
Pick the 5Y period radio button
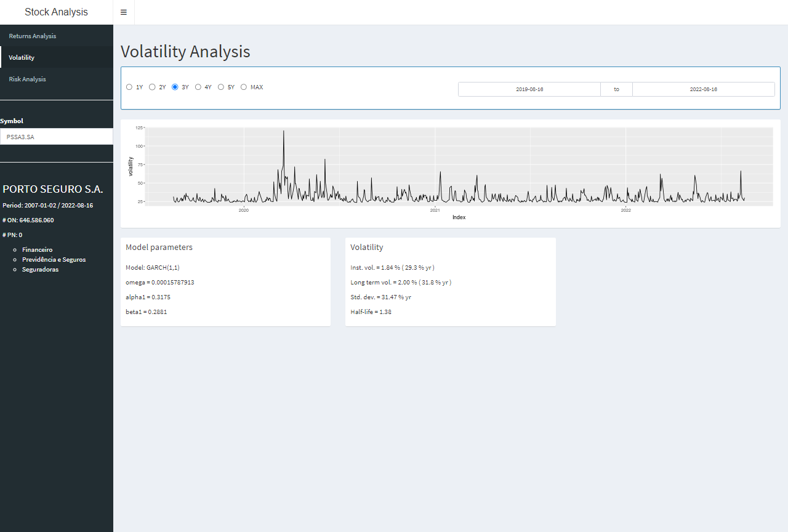[x=221, y=87]
